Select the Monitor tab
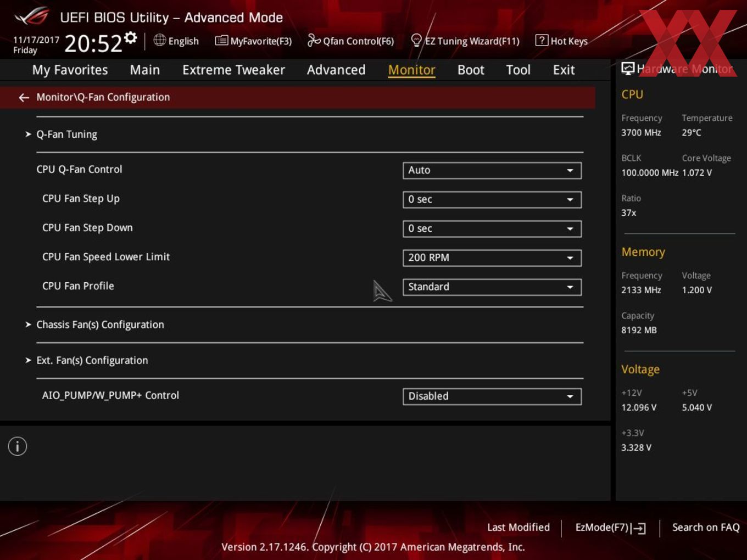The height and width of the screenshot is (560, 747). tap(411, 70)
